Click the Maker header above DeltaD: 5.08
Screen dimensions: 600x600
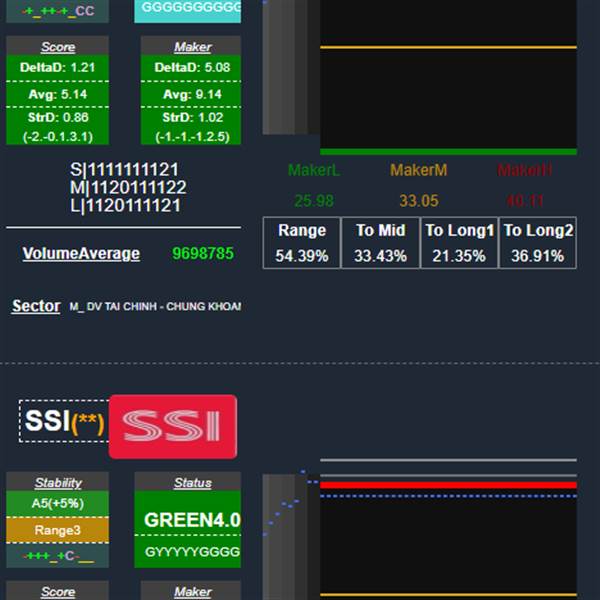pos(192,47)
